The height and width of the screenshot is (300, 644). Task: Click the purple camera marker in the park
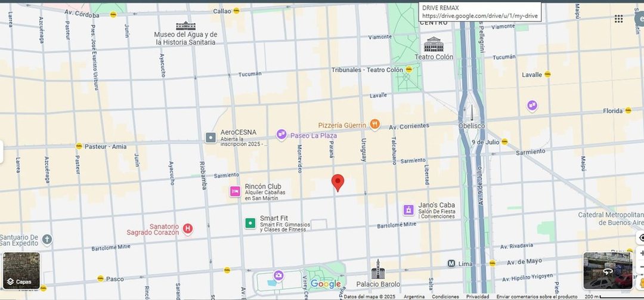278,276
